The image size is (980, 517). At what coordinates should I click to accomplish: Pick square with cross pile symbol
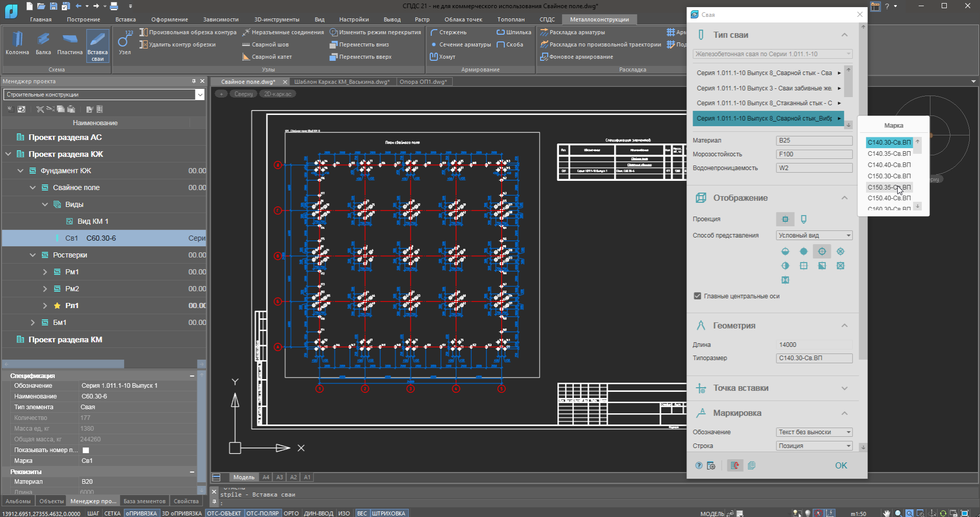click(x=803, y=266)
